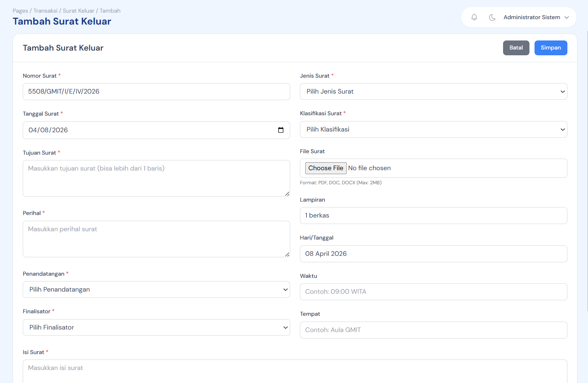Focus the Waktu input field
The height and width of the screenshot is (383, 588).
coord(433,292)
